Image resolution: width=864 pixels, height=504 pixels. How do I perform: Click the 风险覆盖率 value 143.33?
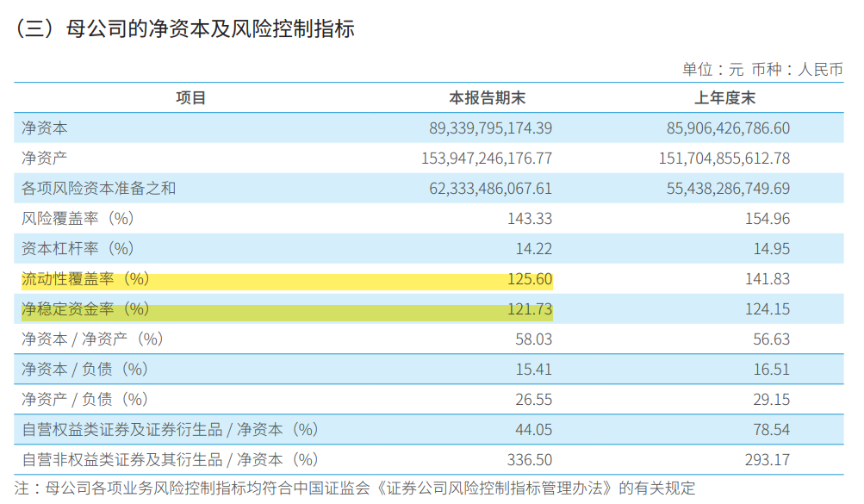pos(530,219)
